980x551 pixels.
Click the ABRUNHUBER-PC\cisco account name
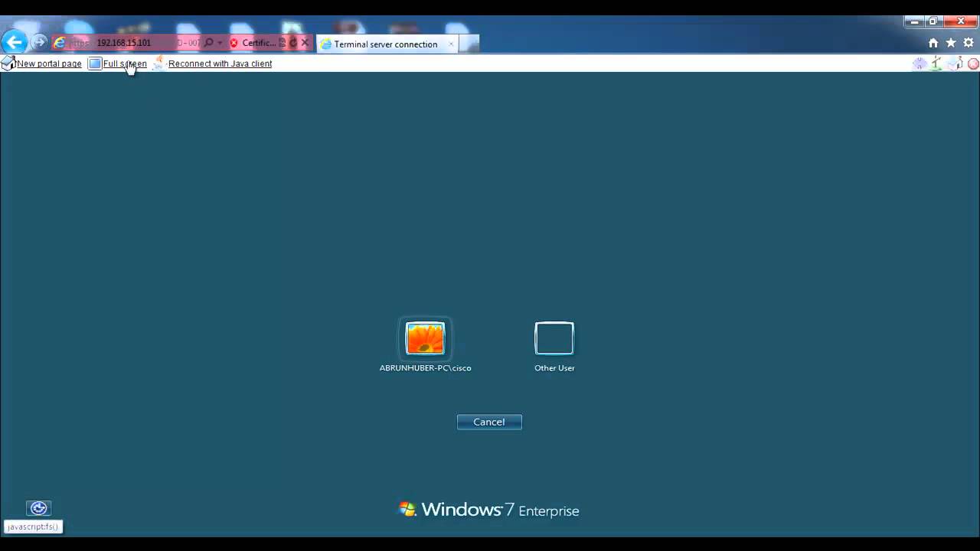pyautogui.click(x=425, y=368)
